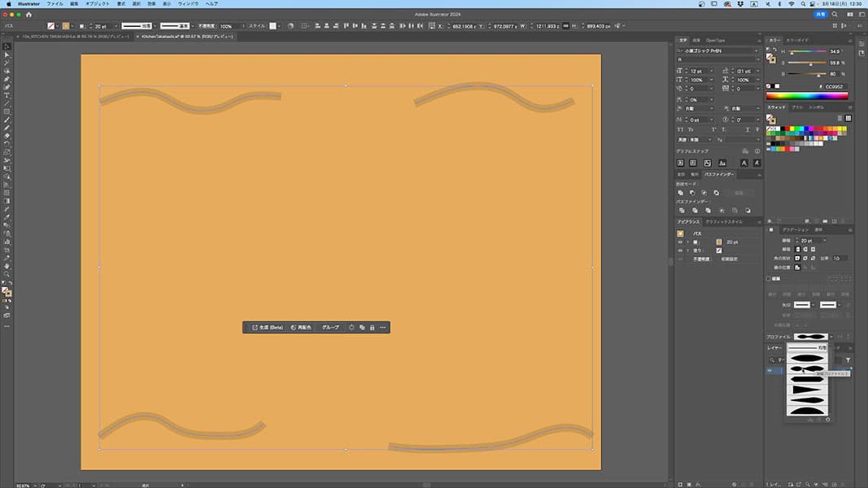The width and height of the screenshot is (868, 488).
Task: Click the 再配色 button
Action: [301, 327]
